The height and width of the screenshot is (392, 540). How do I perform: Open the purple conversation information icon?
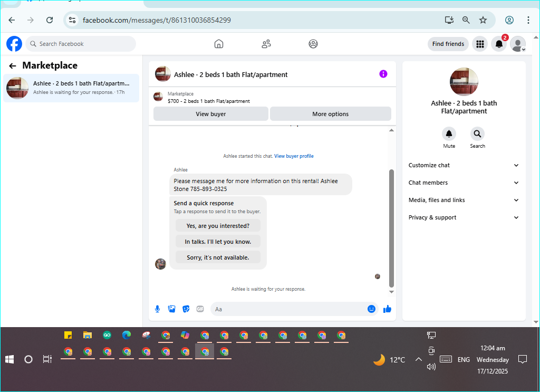coord(383,74)
